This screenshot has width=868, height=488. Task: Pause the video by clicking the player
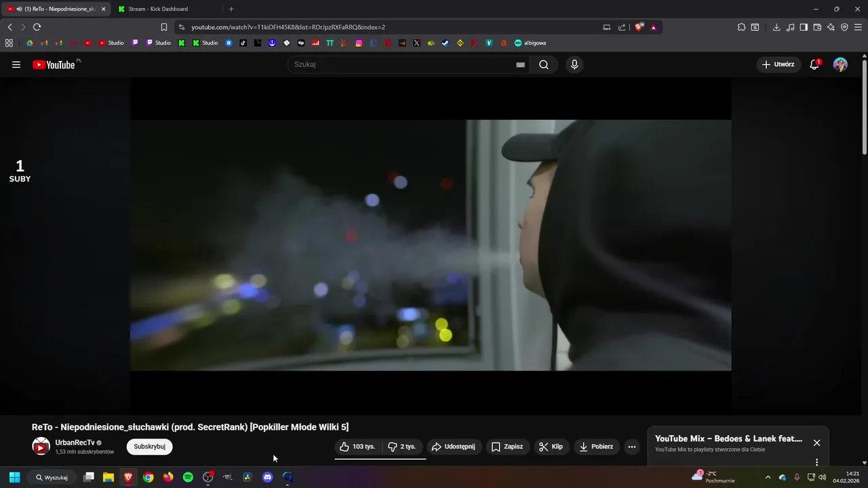431,245
